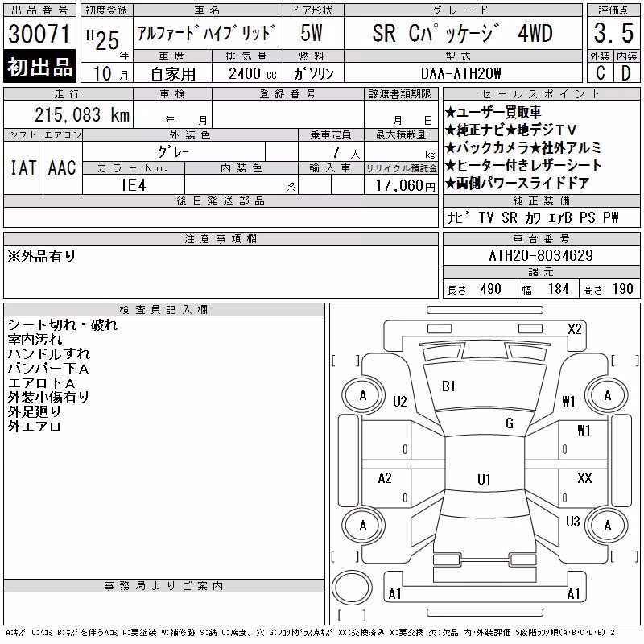Click the mileage 215,083 km
The width and height of the screenshot is (644, 644).
click(x=82, y=115)
